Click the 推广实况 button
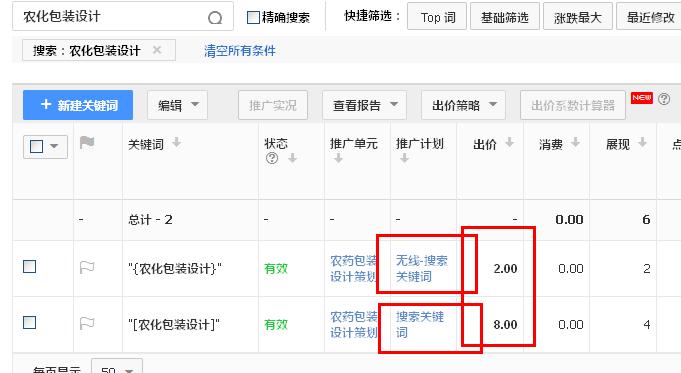Image resolution: width=681 pixels, height=373 pixels. [x=273, y=105]
